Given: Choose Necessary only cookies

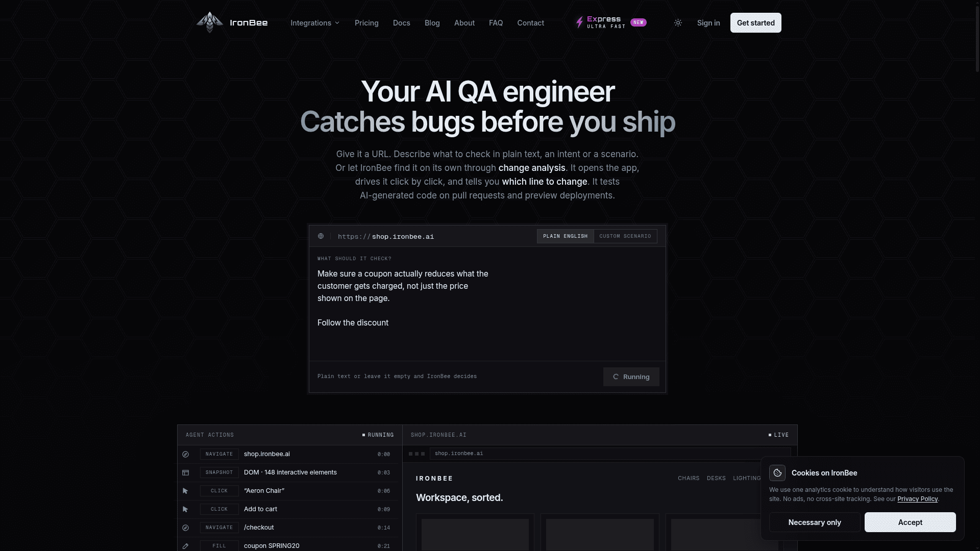Looking at the screenshot, I should click(x=815, y=522).
